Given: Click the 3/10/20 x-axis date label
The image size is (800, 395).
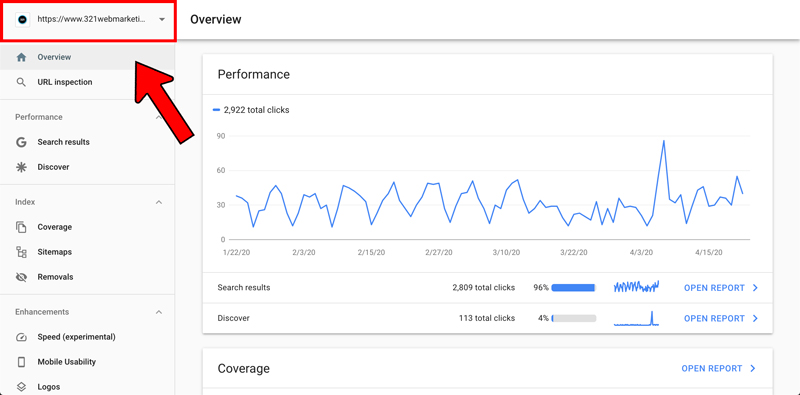Looking at the screenshot, I should click(x=507, y=253).
